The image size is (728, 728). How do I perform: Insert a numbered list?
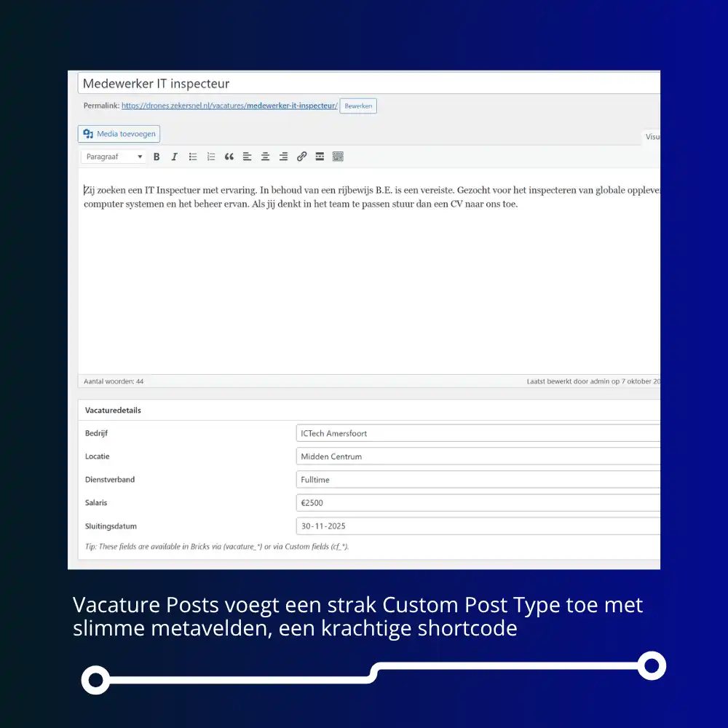[211, 157]
